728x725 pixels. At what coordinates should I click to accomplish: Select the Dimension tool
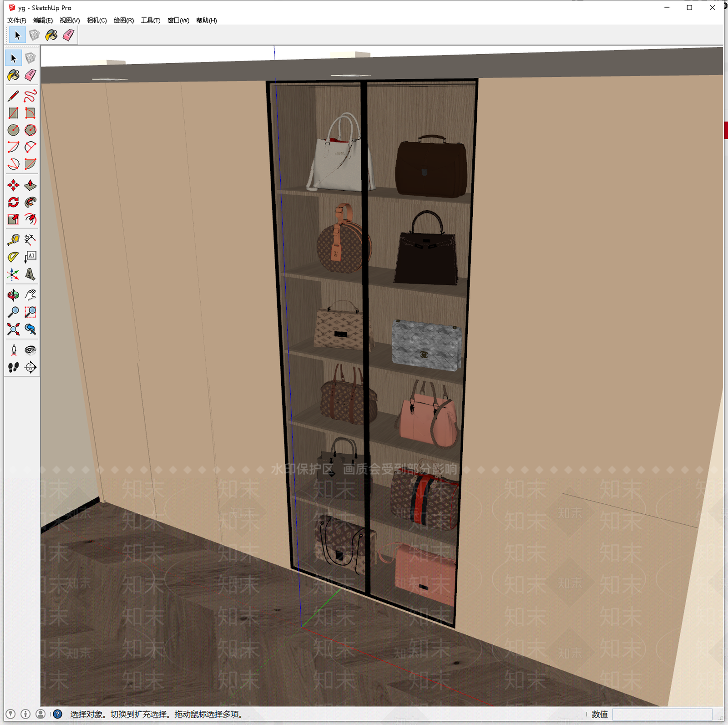click(30, 240)
